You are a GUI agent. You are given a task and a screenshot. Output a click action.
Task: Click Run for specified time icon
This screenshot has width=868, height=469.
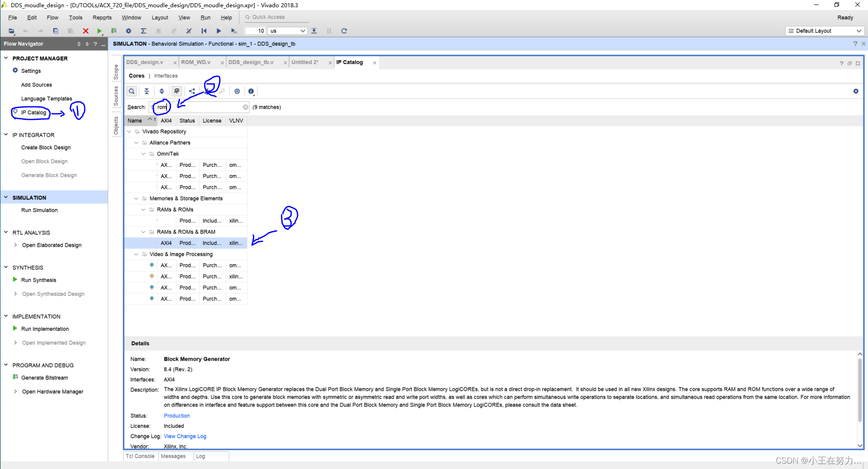pyautogui.click(x=234, y=31)
